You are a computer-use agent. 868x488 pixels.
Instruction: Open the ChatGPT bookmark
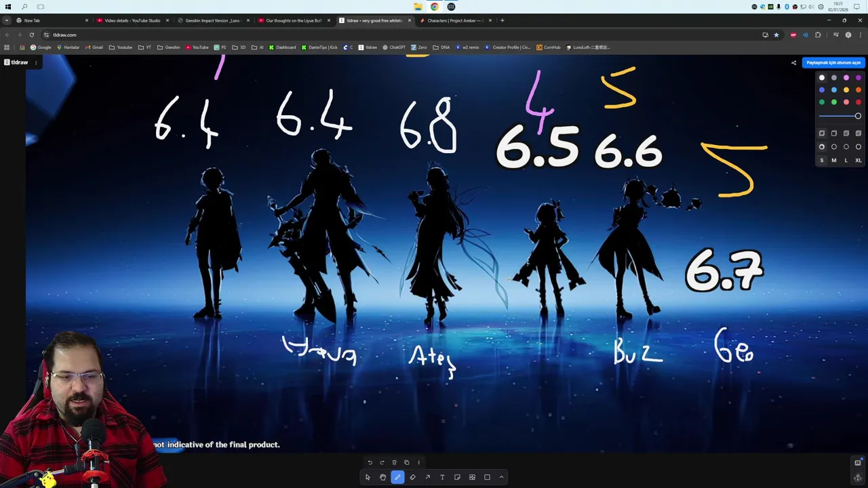click(393, 47)
